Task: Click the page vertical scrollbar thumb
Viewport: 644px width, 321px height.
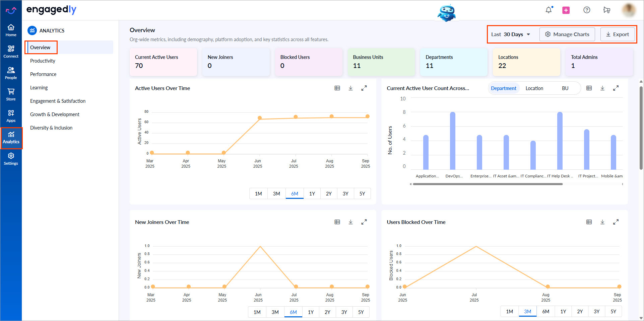Action: 641,127
